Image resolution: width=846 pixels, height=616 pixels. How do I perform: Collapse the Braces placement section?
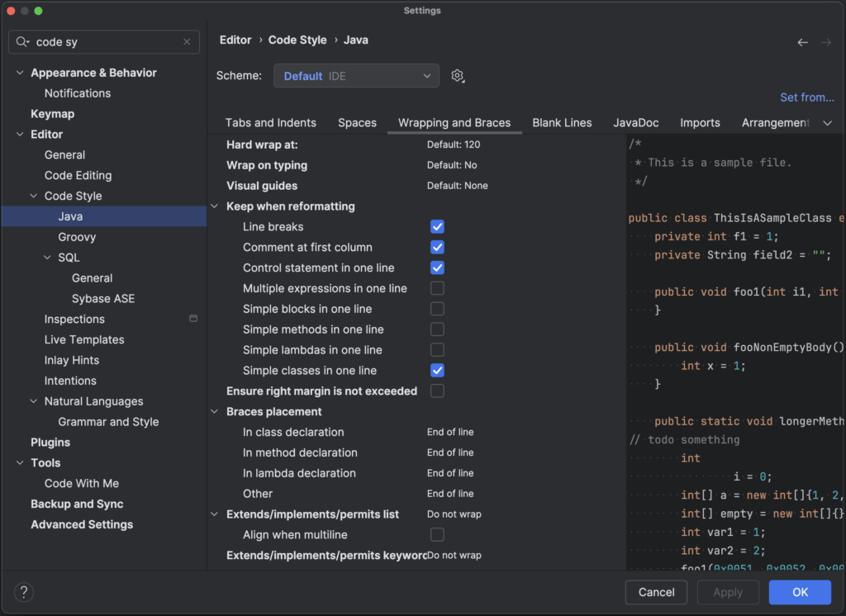tap(215, 411)
